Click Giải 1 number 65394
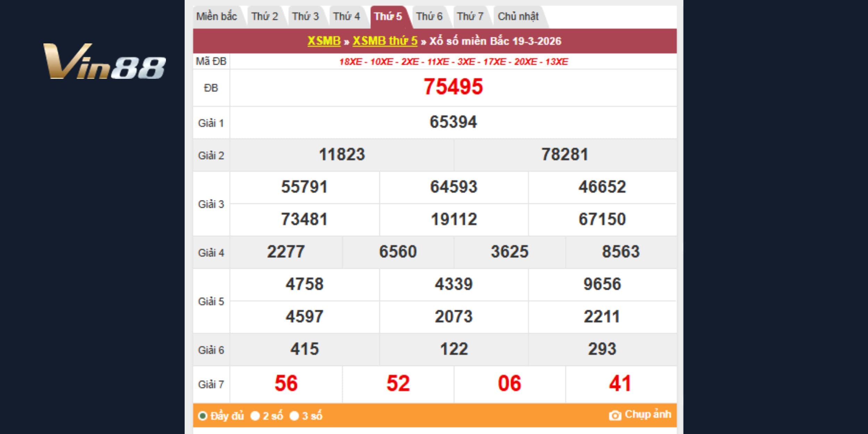 (x=453, y=122)
